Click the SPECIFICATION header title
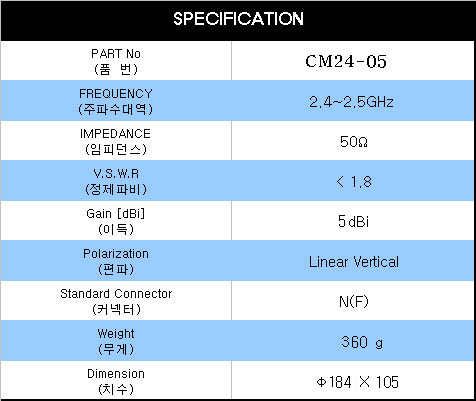476x401 pixels. (x=238, y=18)
